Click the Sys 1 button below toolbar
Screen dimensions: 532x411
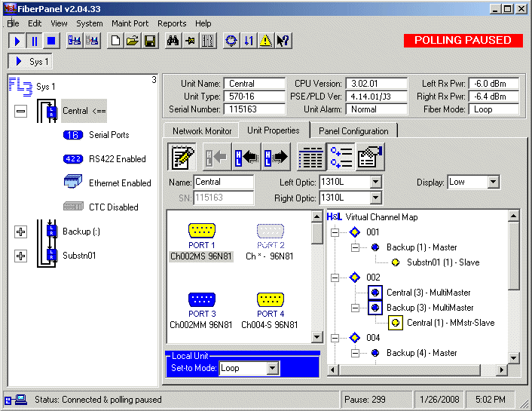click(x=31, y=62)
